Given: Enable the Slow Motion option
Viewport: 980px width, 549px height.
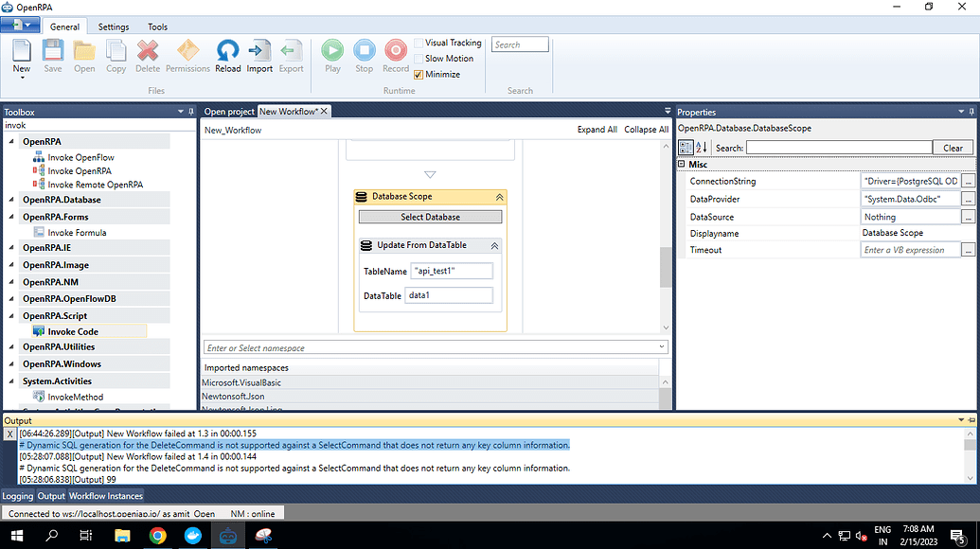Looking at the screenshot, I should [x=419, y=58].
